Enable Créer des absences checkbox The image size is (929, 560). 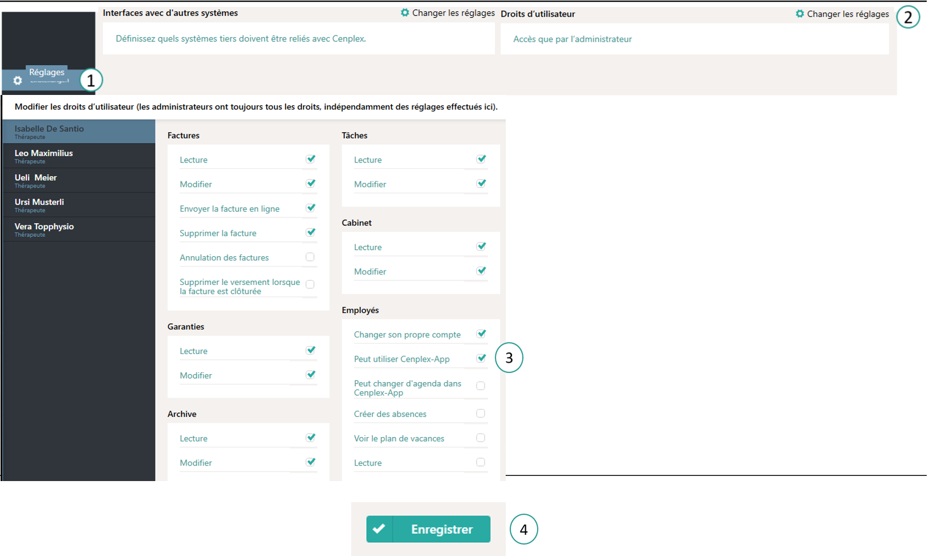click(x=481, y=414)
